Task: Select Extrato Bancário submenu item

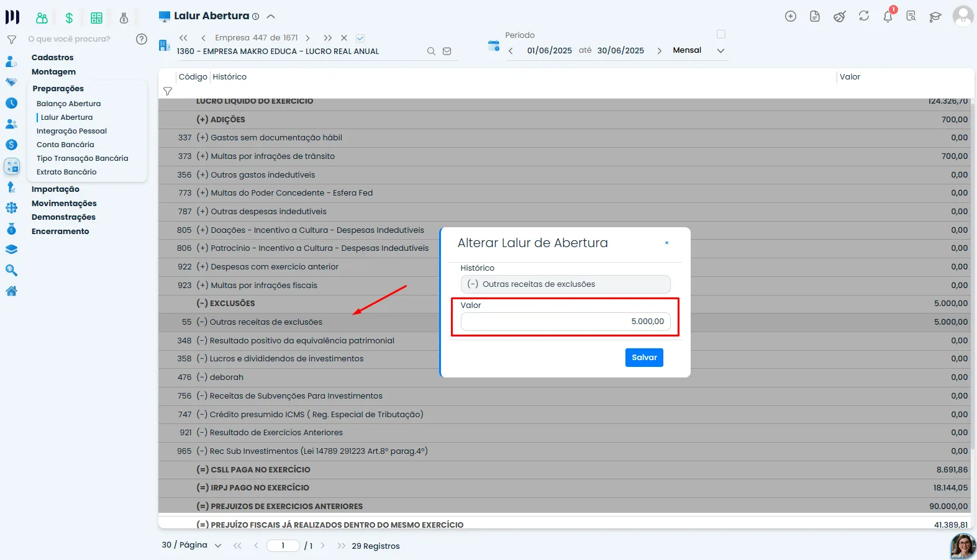Action: pos(66,172)
